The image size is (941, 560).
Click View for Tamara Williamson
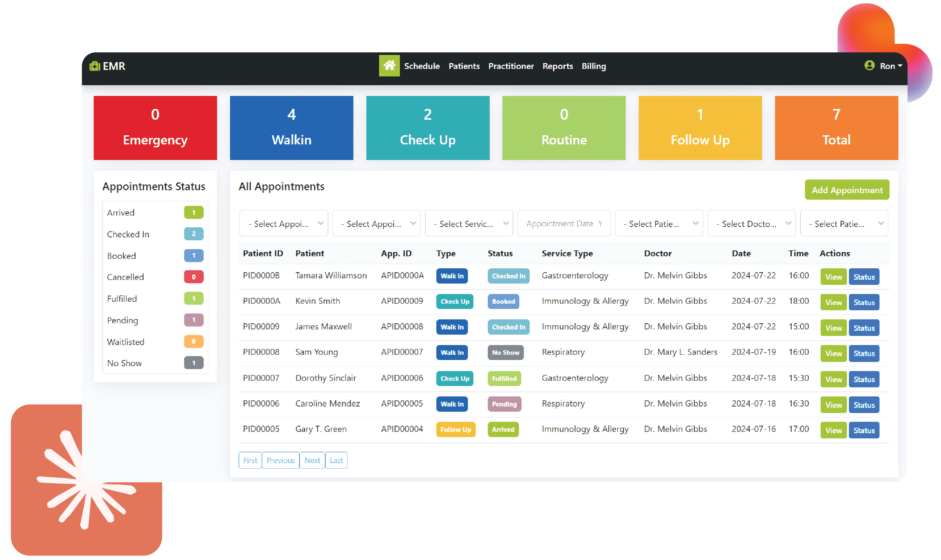pos(833,277)
